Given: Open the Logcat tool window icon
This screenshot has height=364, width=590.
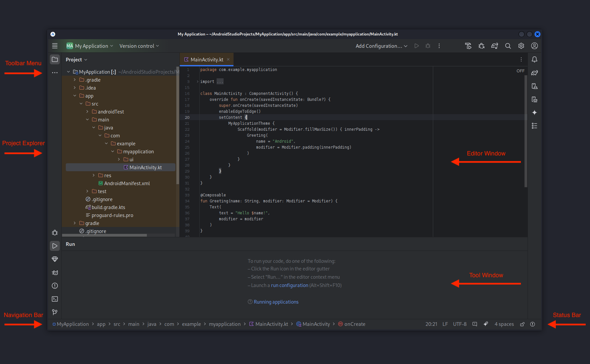Looking at the screenshot, I should coord(55,272).
